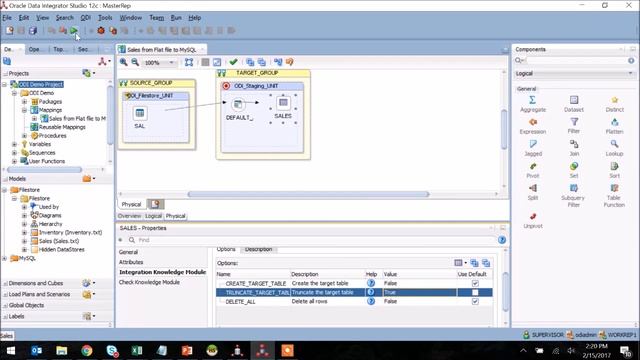The image size is (640, 360).
Task: Select the Unpivot component
Action: click(533, 220)
